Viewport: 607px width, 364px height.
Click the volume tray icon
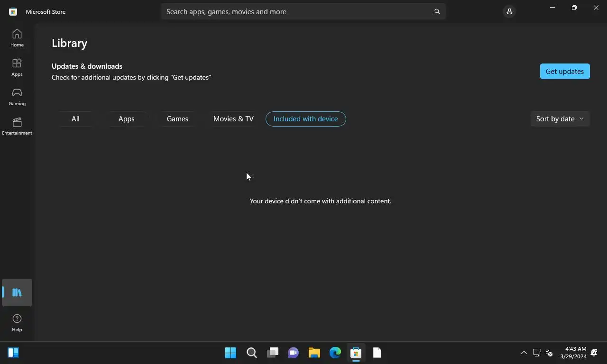tap(549, 353)
